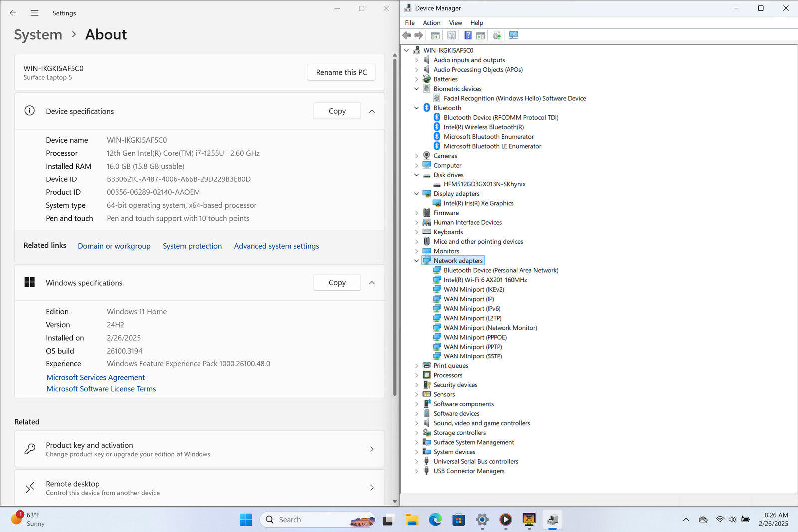Open the Settings hamburger navigation menu
798x532 pixels.
[x=34, y=13]
